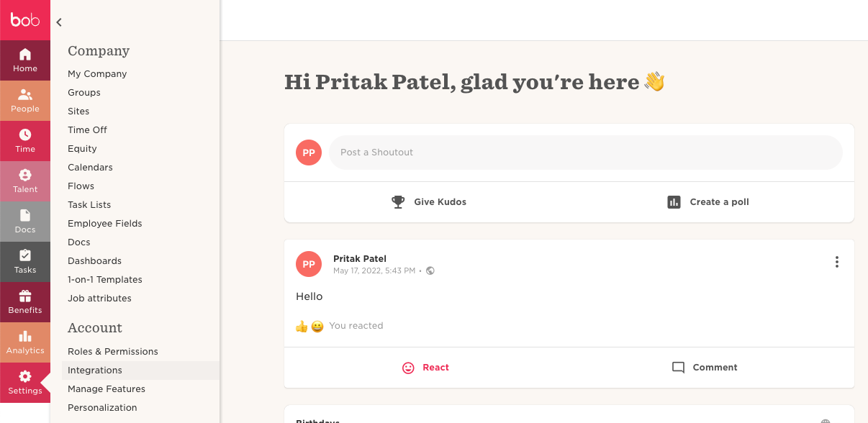Open the People section icon
Screen dimensions: 868x423
pyautogui.click(x=25, y=94)
